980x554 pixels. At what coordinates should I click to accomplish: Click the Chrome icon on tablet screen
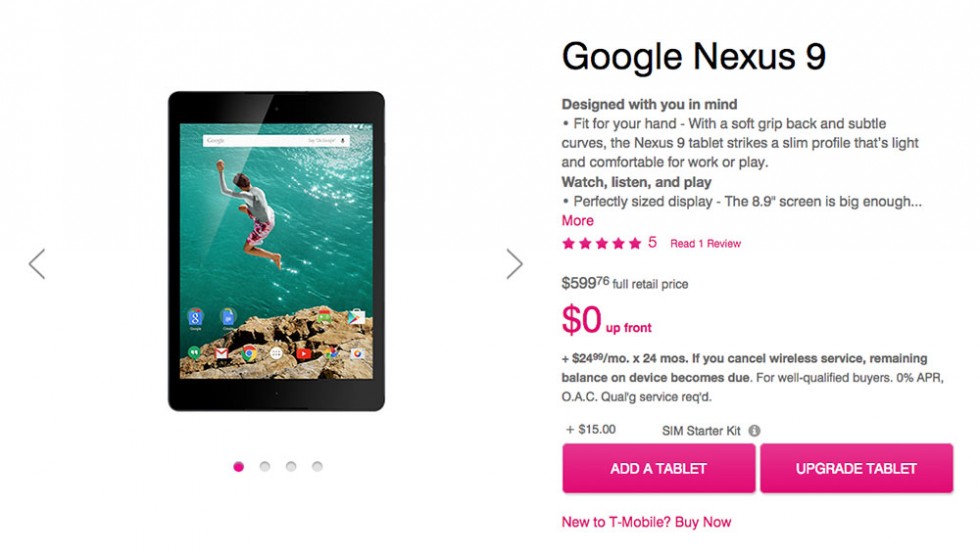tap(248, 353)
